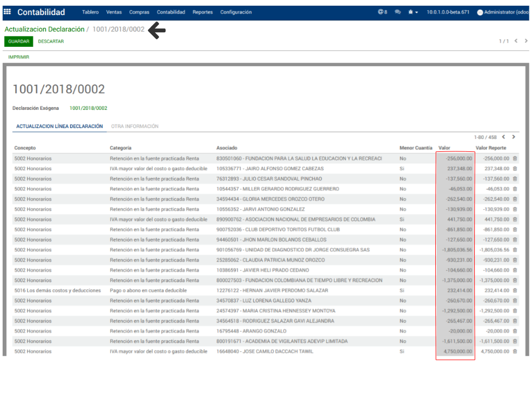Screen dimensions: 532x399
Task: Open the Administrator user menu
Action: [502, 12]
